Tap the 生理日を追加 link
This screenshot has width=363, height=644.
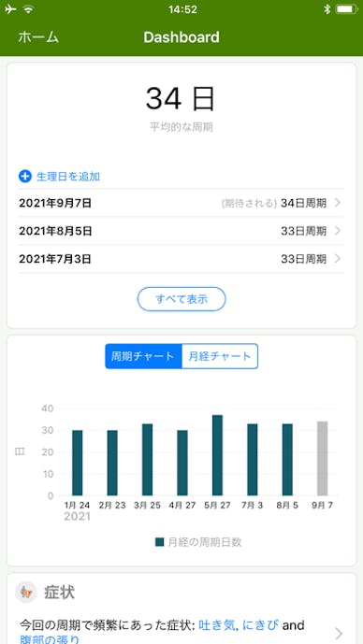(x=68, y=177)
